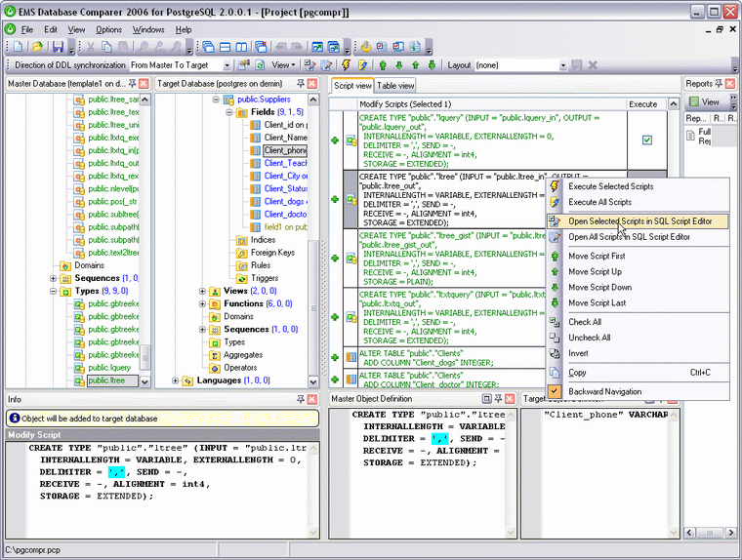Open the Windows menu
Image resolution: width=742 pixels, height=560 pixels.
pos(148,30)
